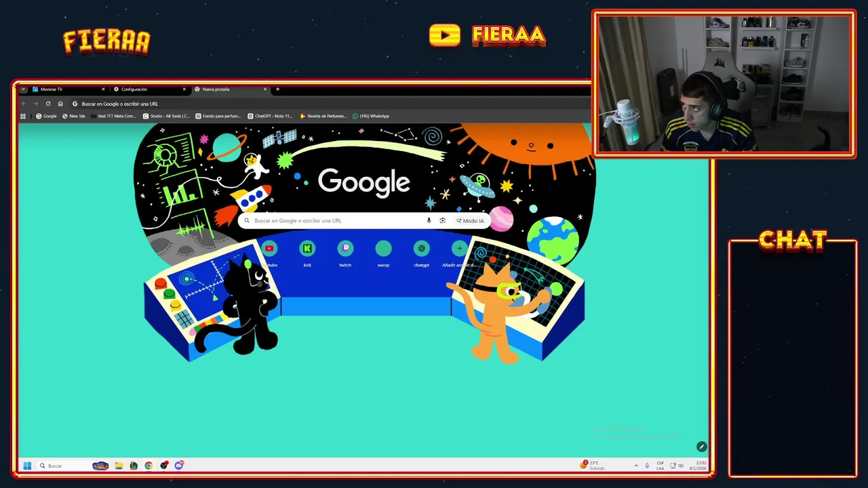Open the kick shortcut tile
The image size is (868, 488).
tap(307, 253)
